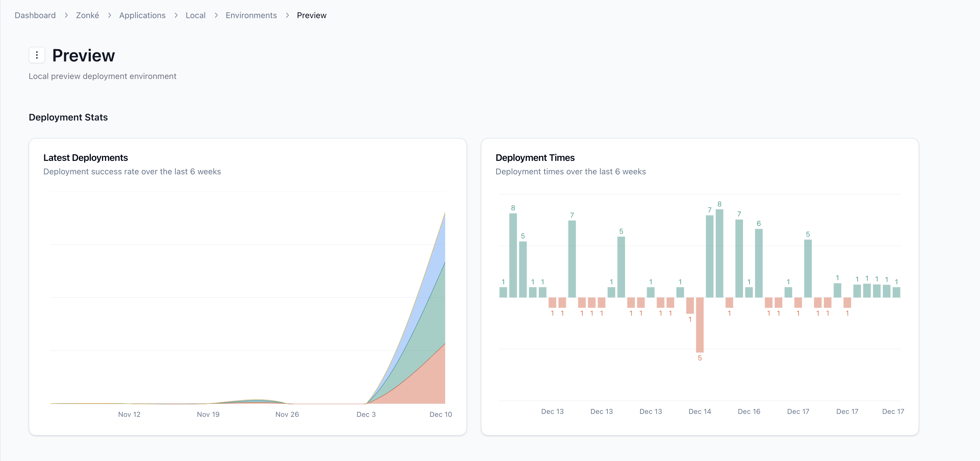Navigate to Applications breadcrumb
This screenshot has height=461, width=980.
142,15
